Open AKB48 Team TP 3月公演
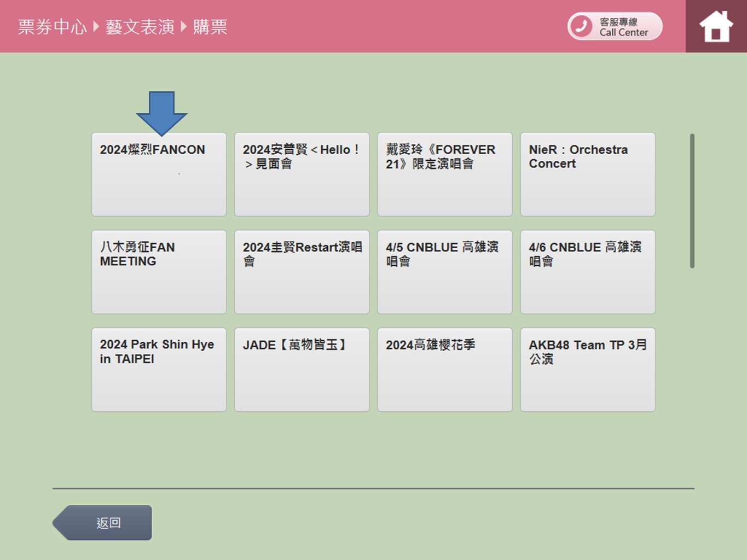 [587, 369]
